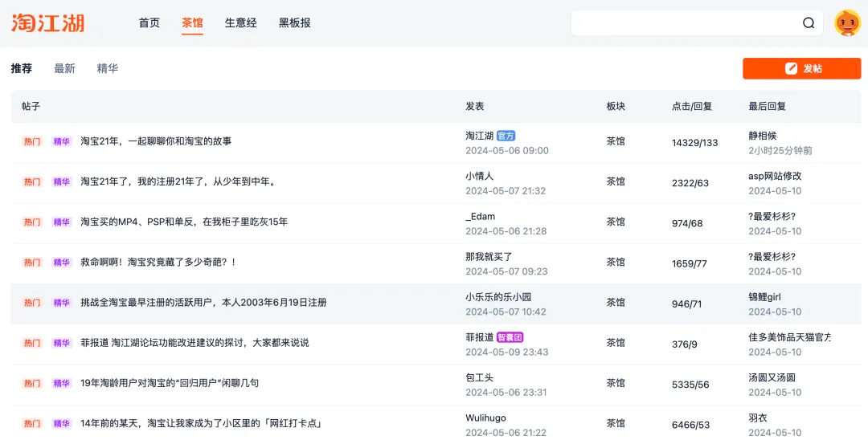This screenshot has width=868, height=444.
Task: Open the user avatar profile
Action: [847, 23]
